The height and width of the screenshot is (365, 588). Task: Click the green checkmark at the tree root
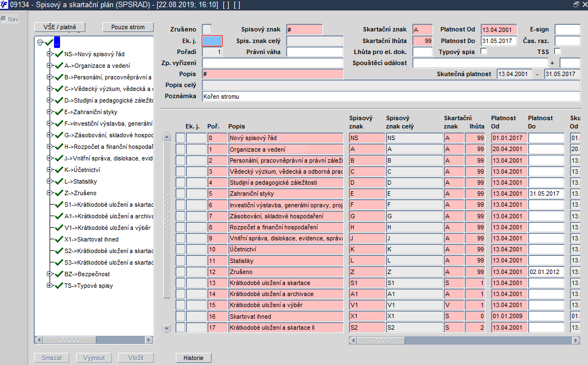coord(49,42)
